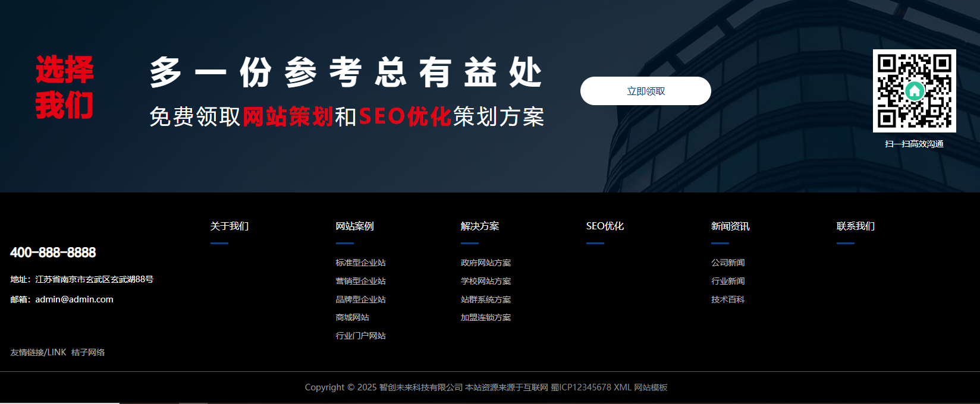
Task: Open 加盟连锁方案 link
Action: pos(485,317)
